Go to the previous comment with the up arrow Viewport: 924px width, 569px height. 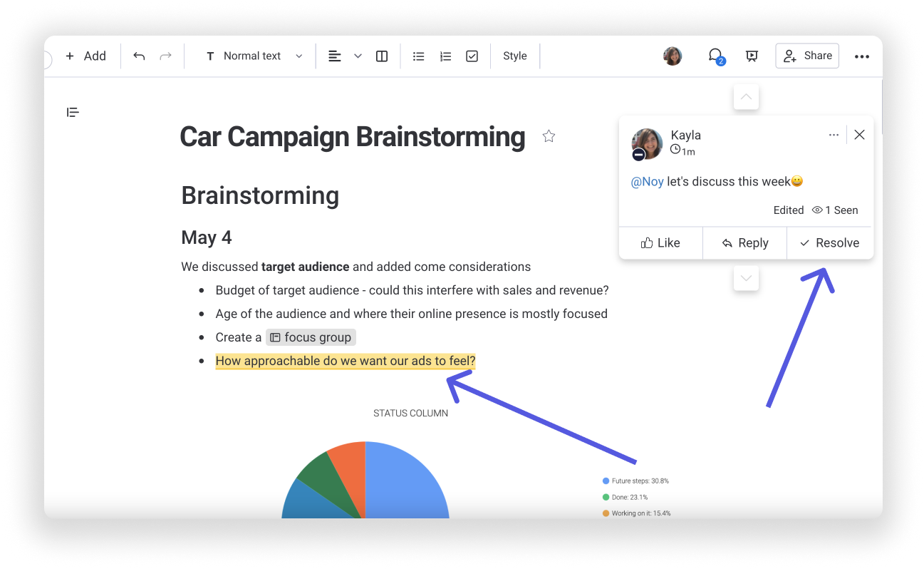(x=746, y=96)
